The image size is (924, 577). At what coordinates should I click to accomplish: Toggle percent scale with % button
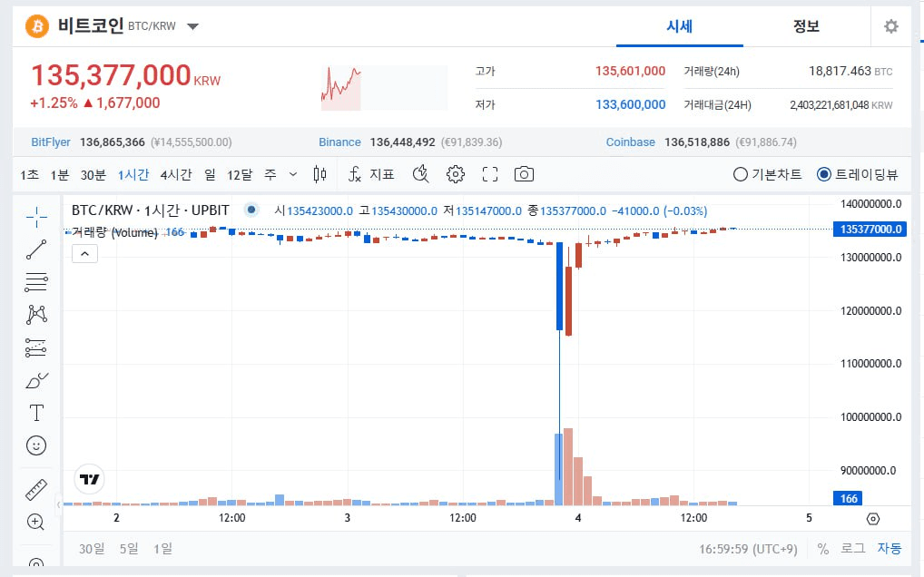tap(822, 548)
